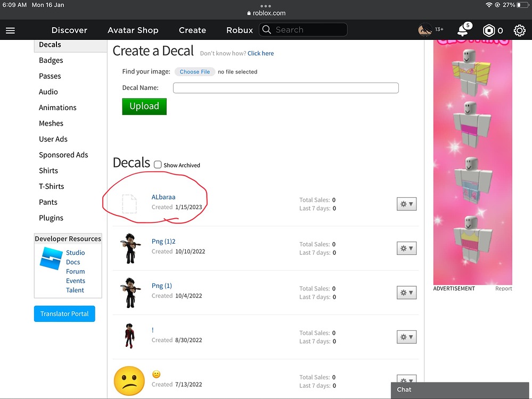
Task: Click the roblox.com address bar
Action: tap(266, 13)
